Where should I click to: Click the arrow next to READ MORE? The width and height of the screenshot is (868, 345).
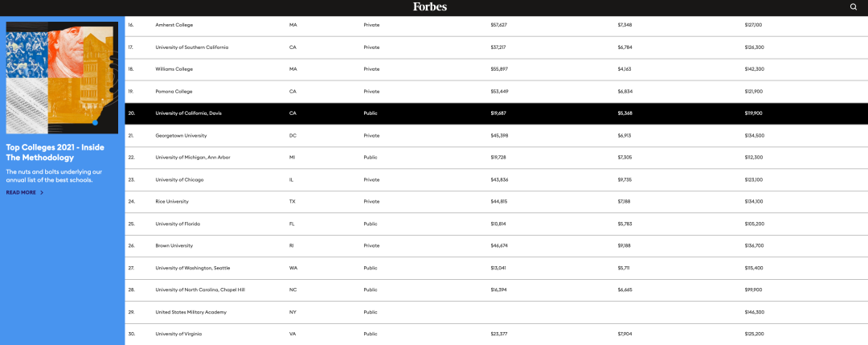[x=42, y=193]
